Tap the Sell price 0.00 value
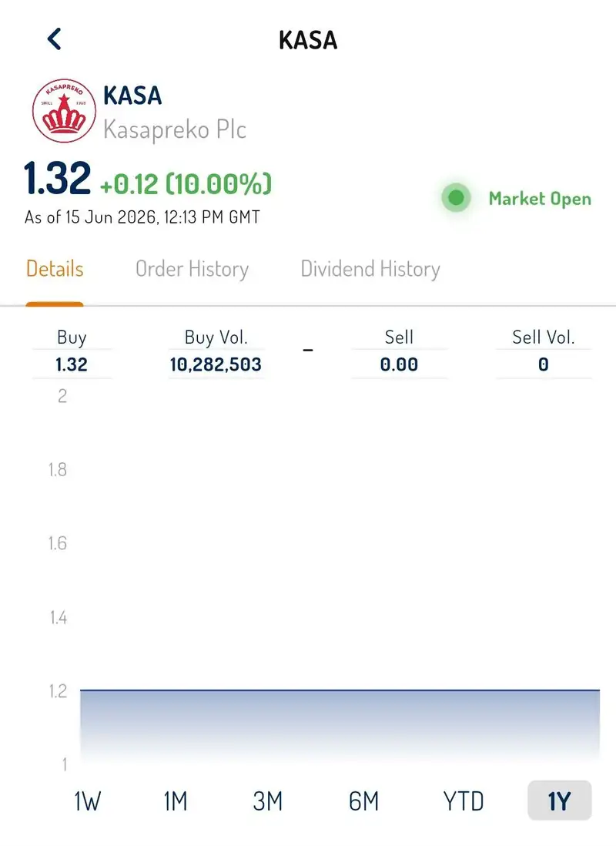The height and width of the screenshot is (846, 616). point(399,364)
